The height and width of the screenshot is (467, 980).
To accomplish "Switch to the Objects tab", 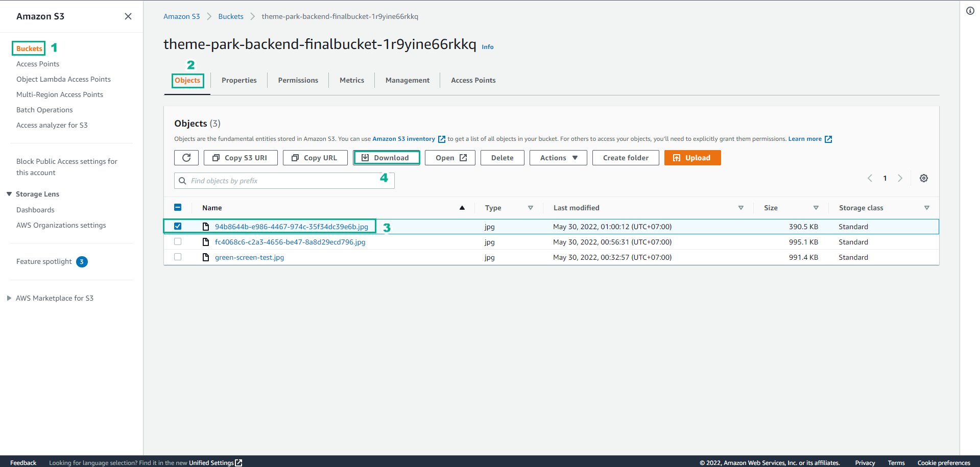I will (187, 80).
